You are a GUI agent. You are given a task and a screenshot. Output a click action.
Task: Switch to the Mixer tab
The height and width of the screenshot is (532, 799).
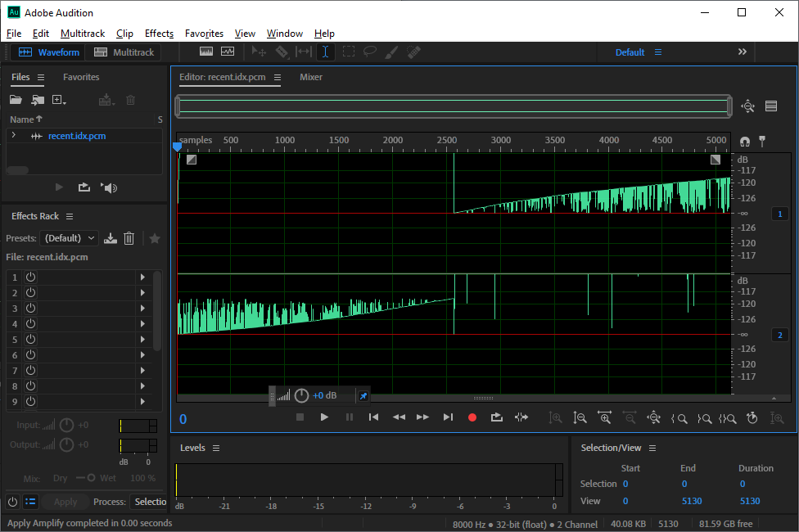[x=310, y=77]
